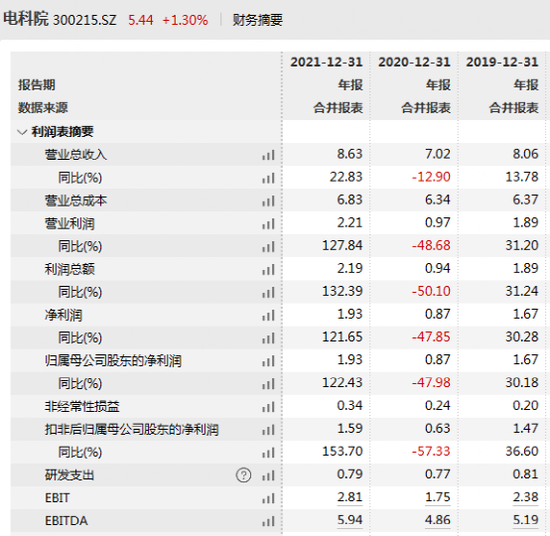Screen dimensions: 550x536
Task: Open chart icon for 营业总成本 row
Action: (x=268, y=201)
